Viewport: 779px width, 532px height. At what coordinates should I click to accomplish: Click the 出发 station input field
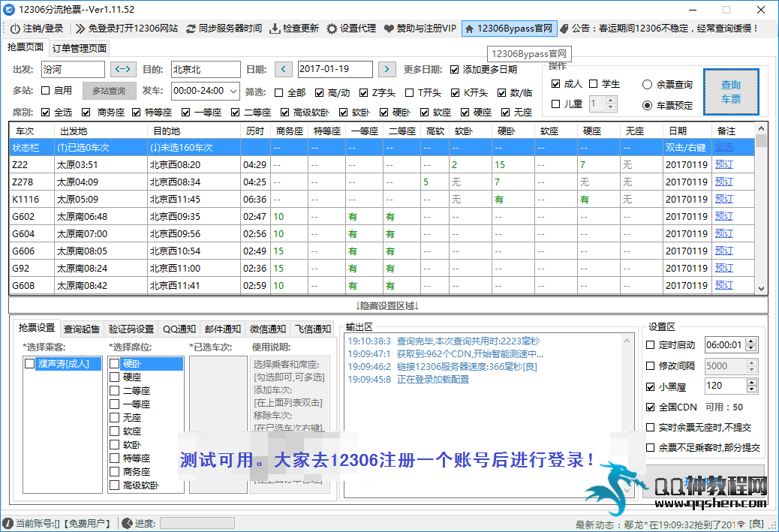point(73,69)
